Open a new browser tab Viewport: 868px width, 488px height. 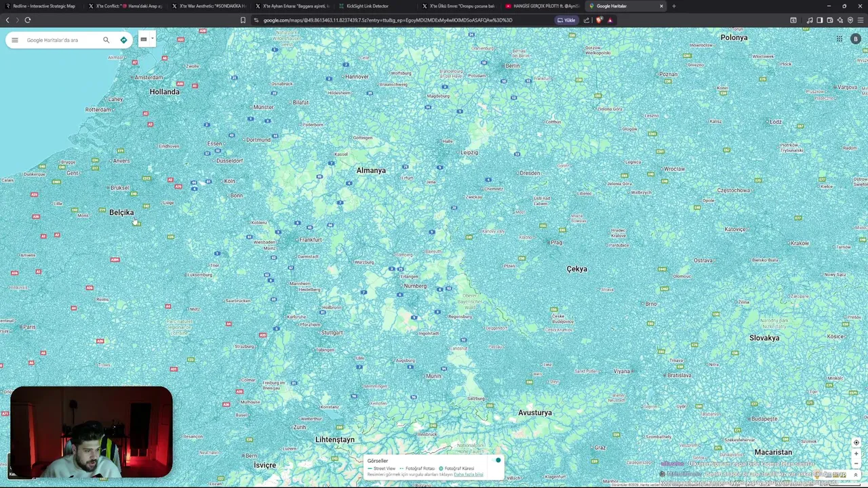[673, 6]
